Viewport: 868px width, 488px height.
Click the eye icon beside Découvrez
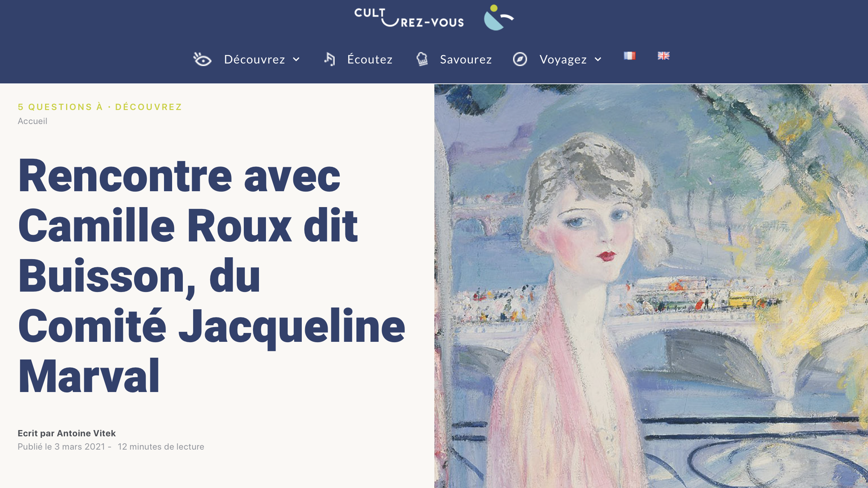[x=202, y=59]
